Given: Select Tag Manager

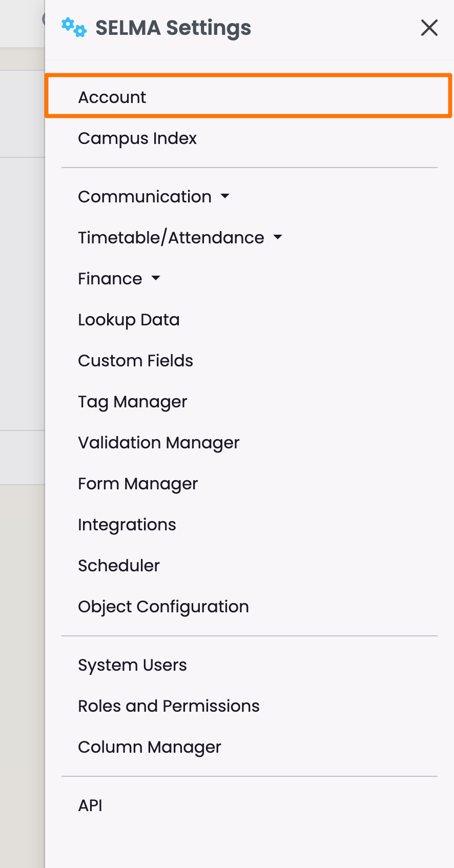Looking at the screenshot, I should coord(132,402).
